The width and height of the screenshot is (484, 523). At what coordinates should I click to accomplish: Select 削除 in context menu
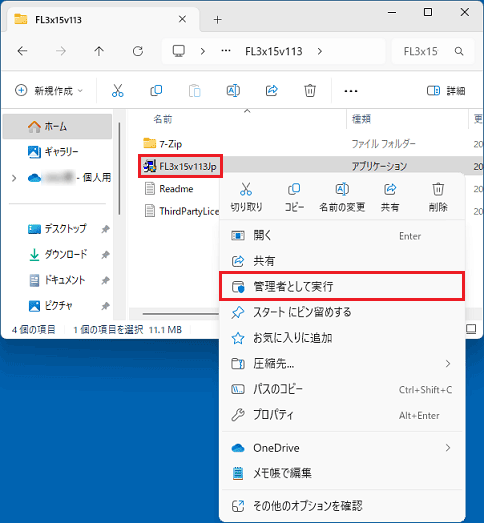click(x=438, y=197)
